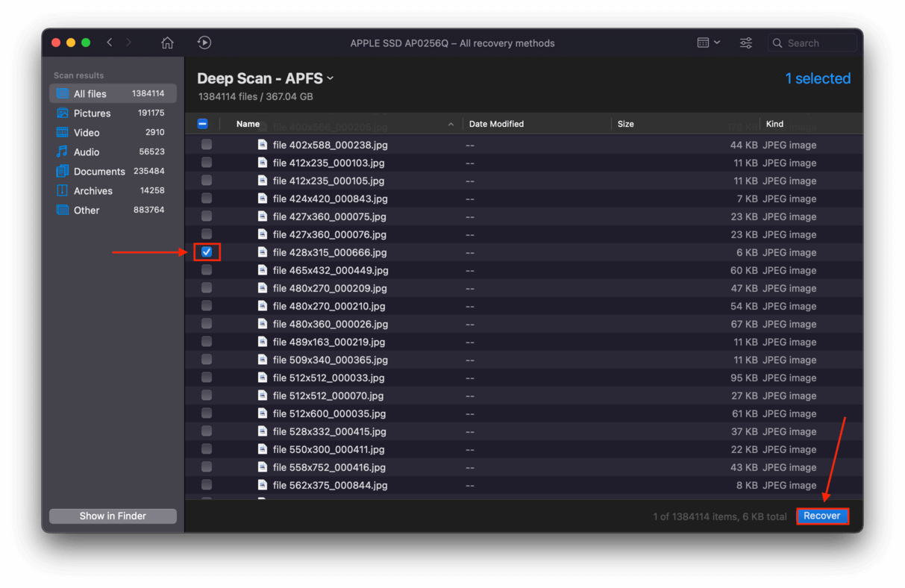Toggle the select-all checkbox in header

pyautogui.click(x=203, y=124)
